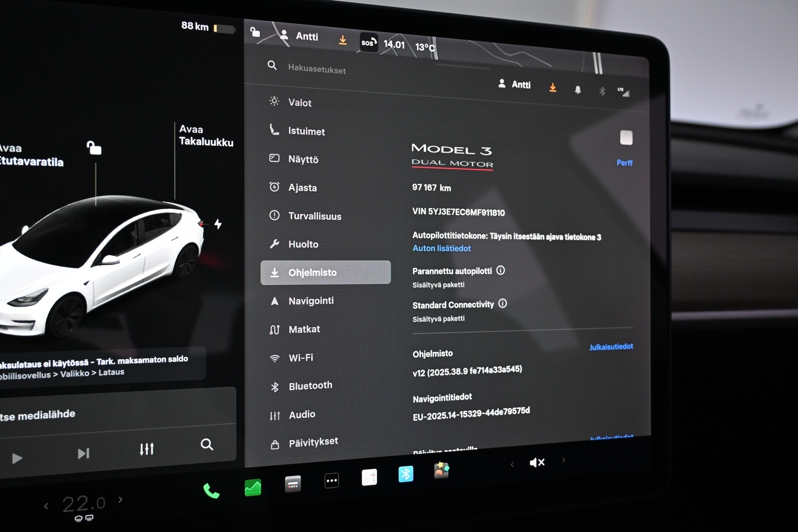Open the notifications bell icon
Viewport: 798px width, 532px height.
coord(577,89)
